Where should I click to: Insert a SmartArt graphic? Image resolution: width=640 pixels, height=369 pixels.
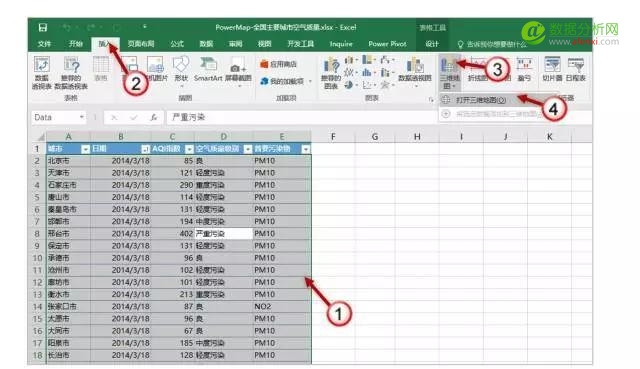pyautogui.click(x=208, y=69)
